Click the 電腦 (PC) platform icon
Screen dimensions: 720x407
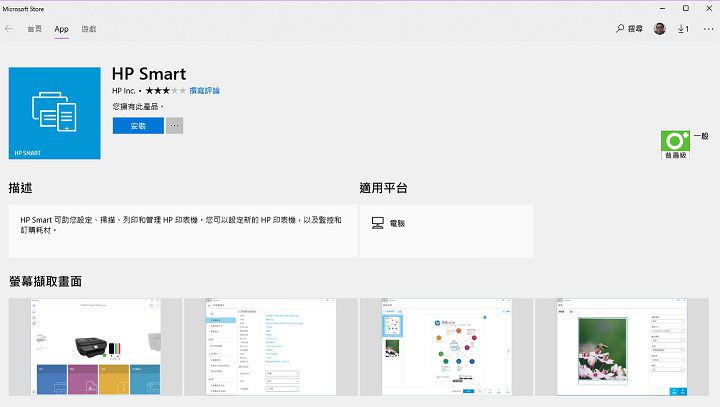tap(378, 223)
